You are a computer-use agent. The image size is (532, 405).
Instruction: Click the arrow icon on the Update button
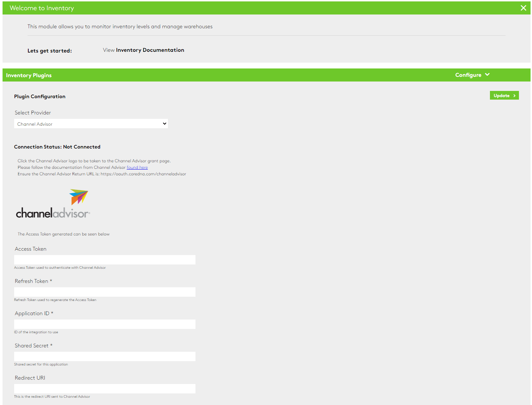tap(515, 95)
